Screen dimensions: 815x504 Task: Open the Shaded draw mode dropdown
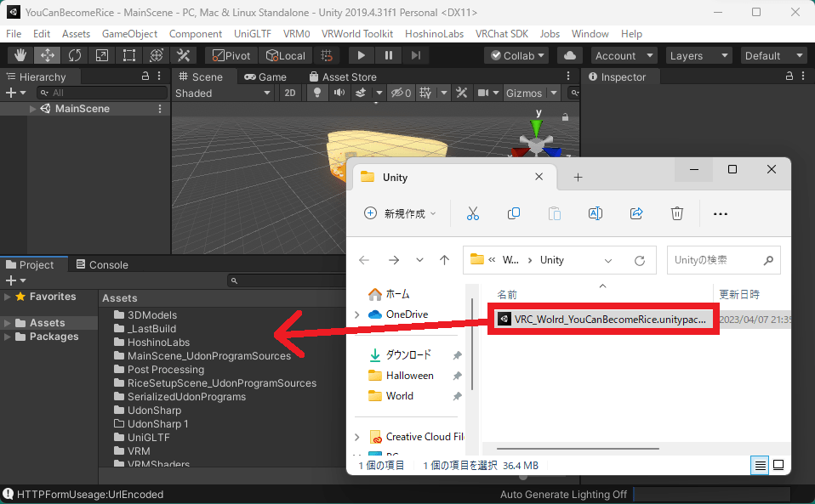(x=223, y=93)
